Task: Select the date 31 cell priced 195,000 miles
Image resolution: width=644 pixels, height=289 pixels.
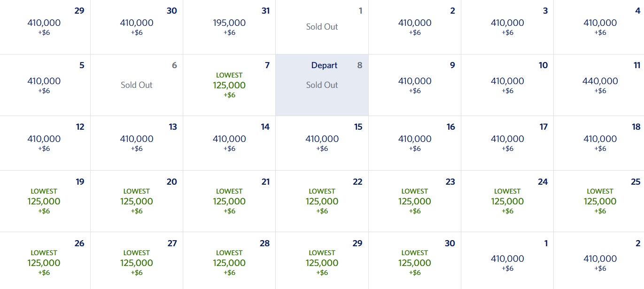Action: coord(229,26)
